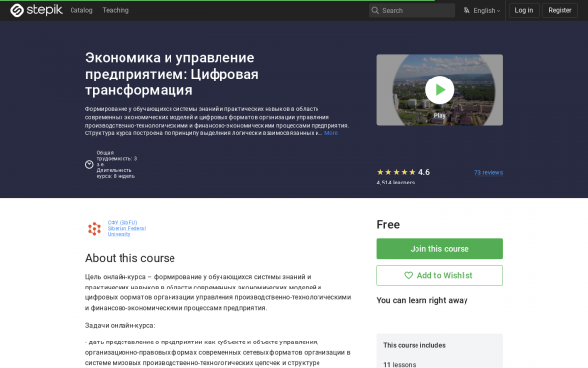Click the Free price label
Image resolution: width=588 pixels, height=368 pixels.
click(388, 224)
